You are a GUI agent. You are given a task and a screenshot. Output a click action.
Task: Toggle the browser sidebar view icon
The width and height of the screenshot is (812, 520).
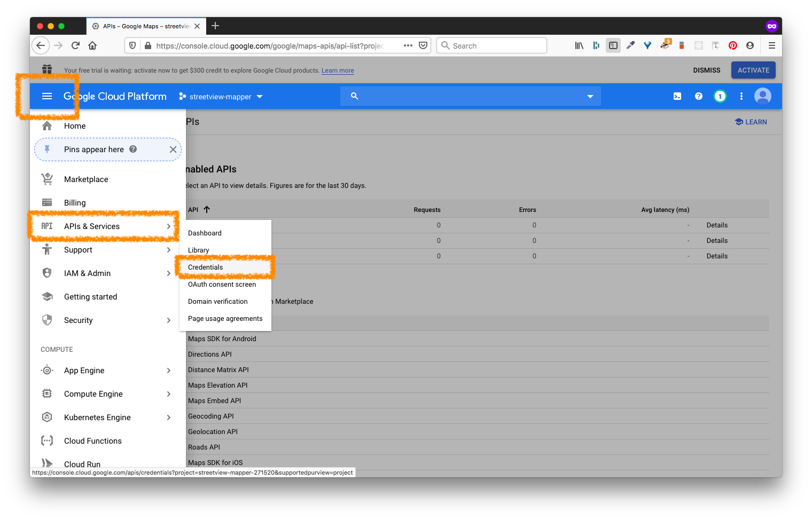point(613,45)
